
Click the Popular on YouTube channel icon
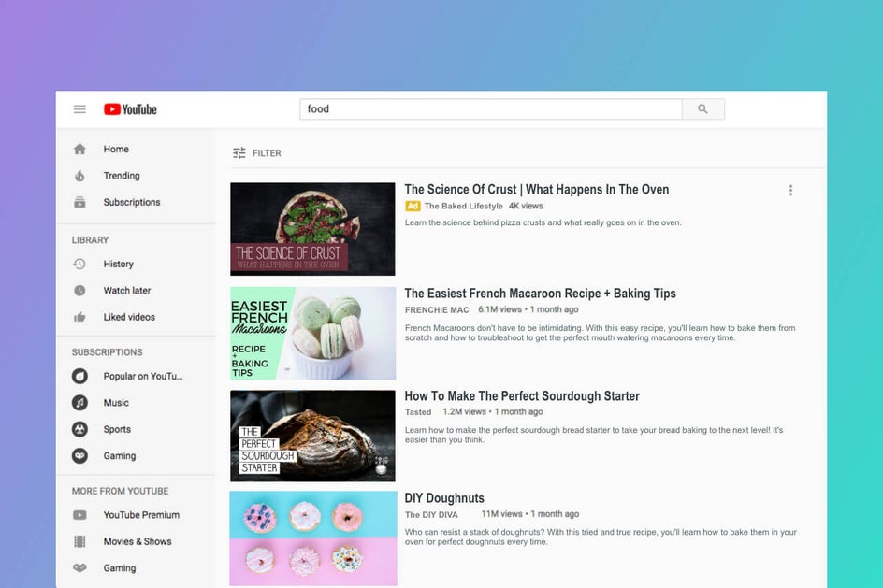(80, 376)
